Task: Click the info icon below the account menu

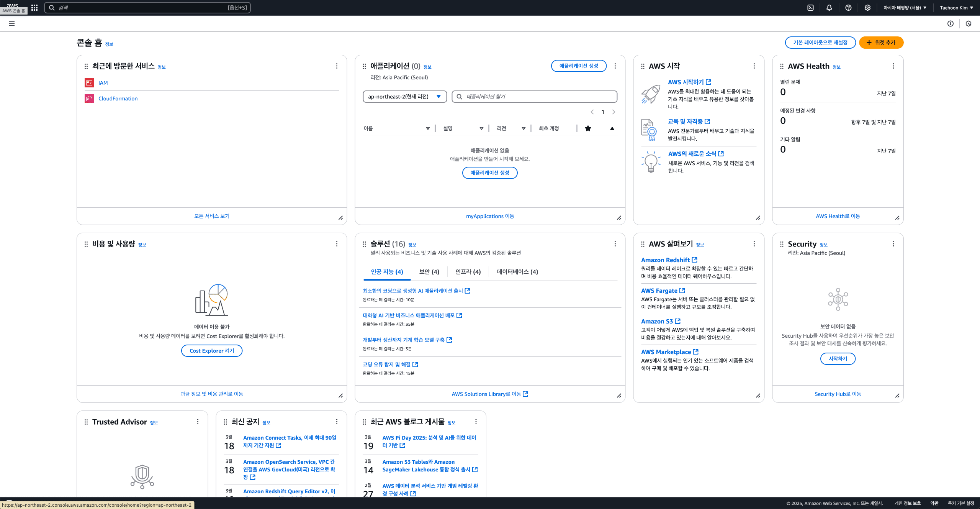Action: (x=951, y=24)
